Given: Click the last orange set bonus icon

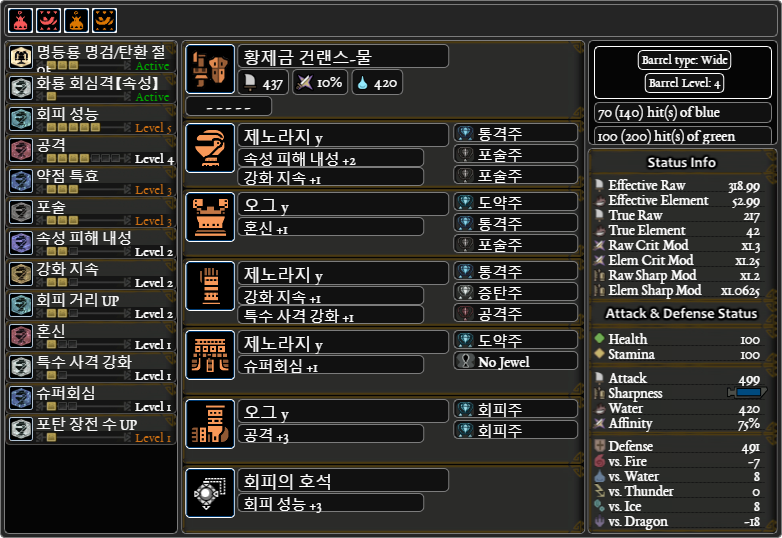Looking at the screenshot, I should [x=104, y=20].
